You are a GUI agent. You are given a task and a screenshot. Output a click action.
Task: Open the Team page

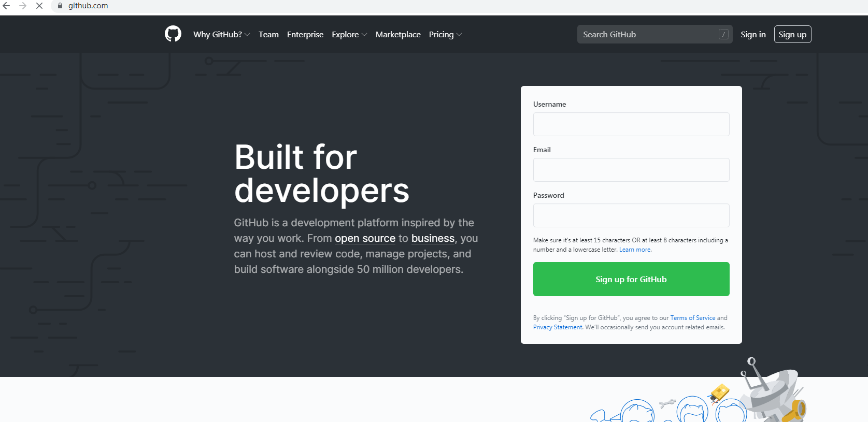point(268,34)
